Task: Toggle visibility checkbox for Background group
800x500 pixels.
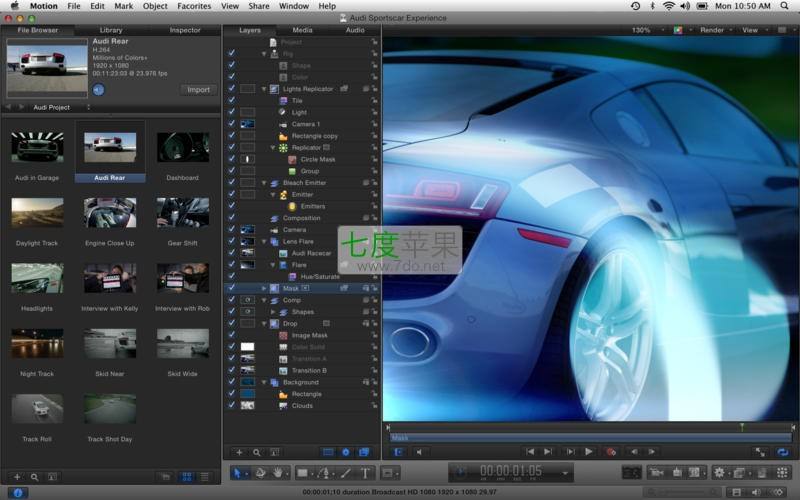Action: tap(232, 382)
